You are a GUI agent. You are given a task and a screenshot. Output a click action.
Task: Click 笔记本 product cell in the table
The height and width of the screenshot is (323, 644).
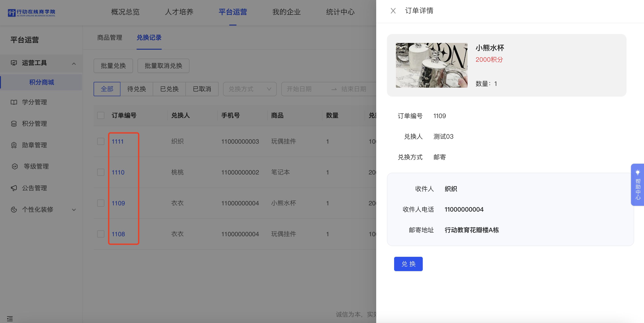[x=281, y=172]
